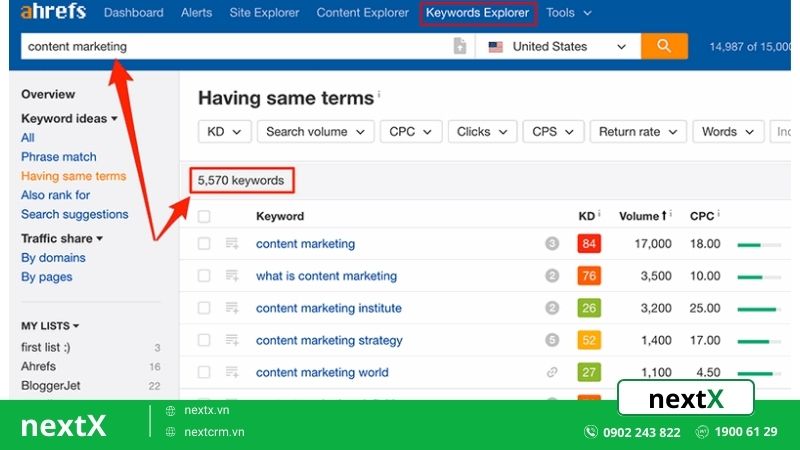Image resolution: width=800 pixels, height=450 pixels.
Task: Open the Dashboard tab
Action: click(x=134, y=12)
